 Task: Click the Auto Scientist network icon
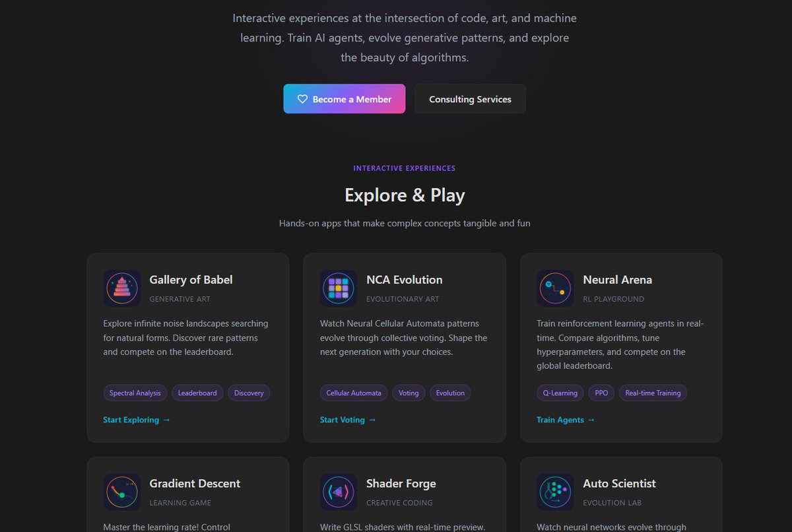pyautogui.click(x=555, y=492)
